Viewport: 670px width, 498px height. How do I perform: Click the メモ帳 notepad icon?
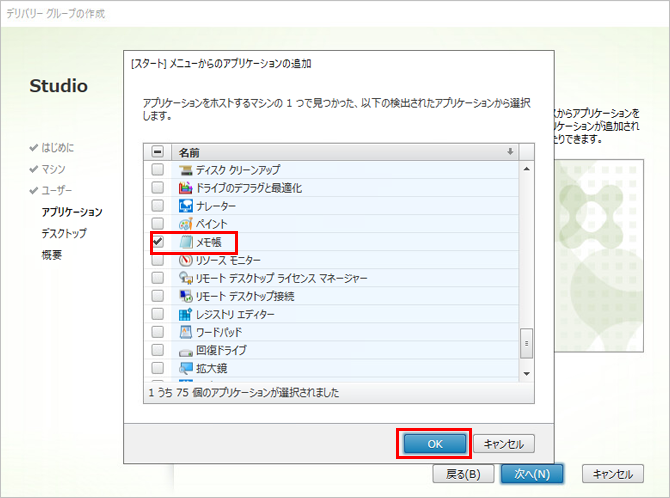tap(185, 242)
